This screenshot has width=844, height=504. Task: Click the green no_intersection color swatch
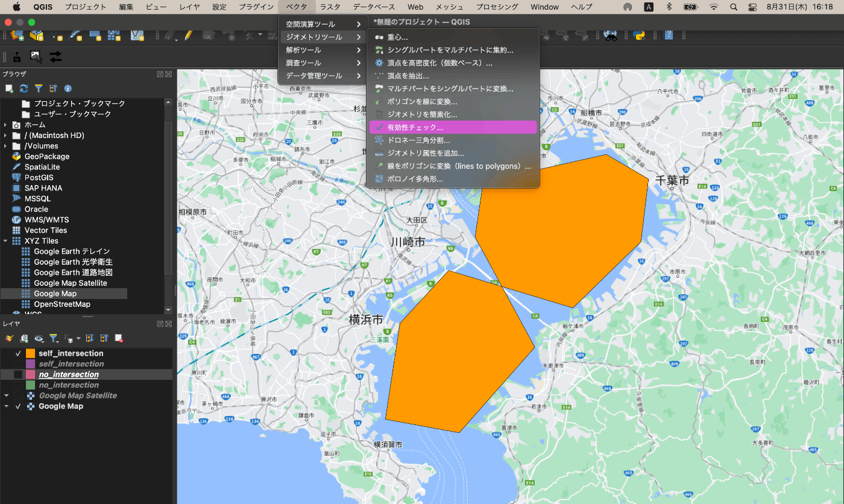click(x=31, y=385)
